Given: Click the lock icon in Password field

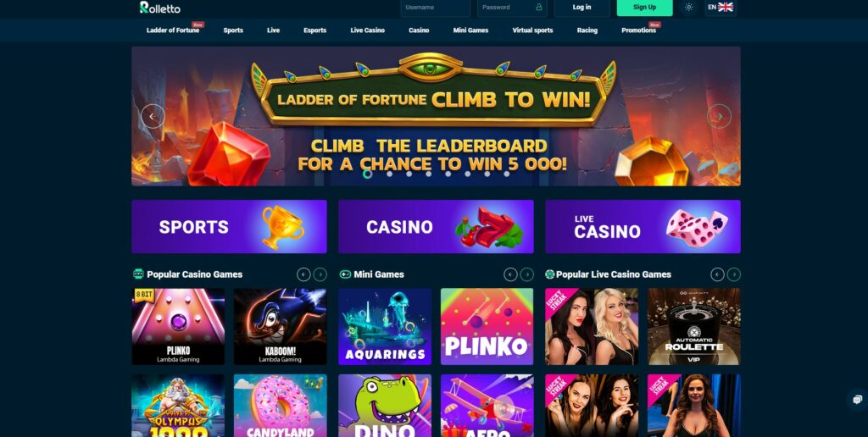Looking at the screenshot, I should tap(538, 7).
